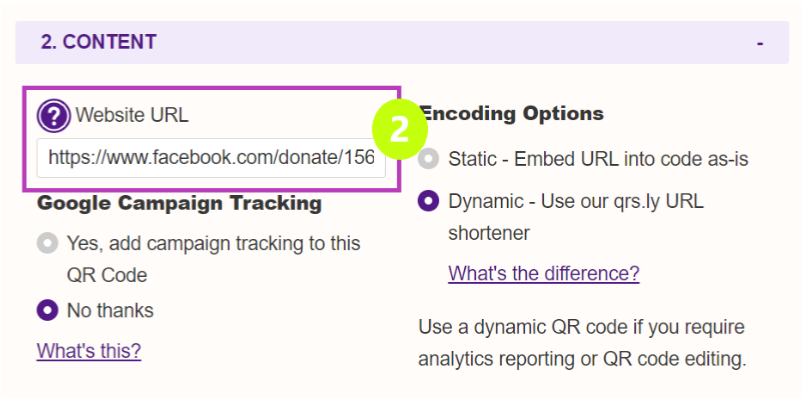Select the Dynamic encoding radio button

click(428, 201)
